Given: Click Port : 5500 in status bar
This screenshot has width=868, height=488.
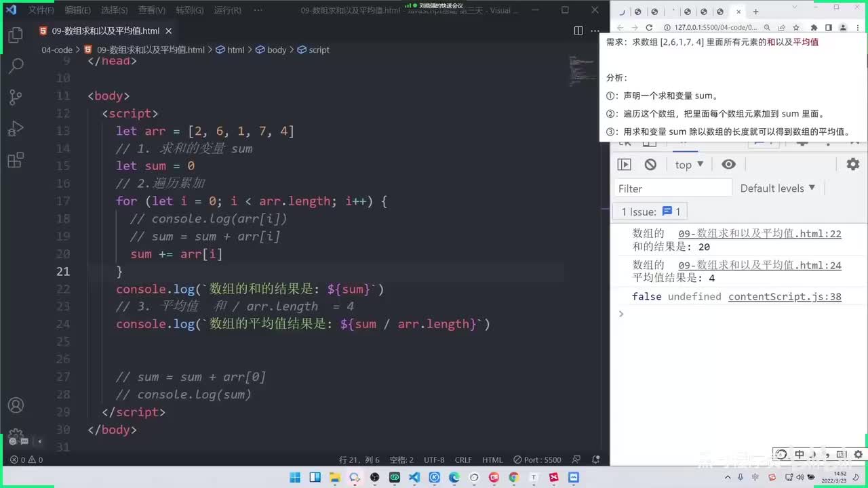Looking at the screenshot, I should click(537, 460).
